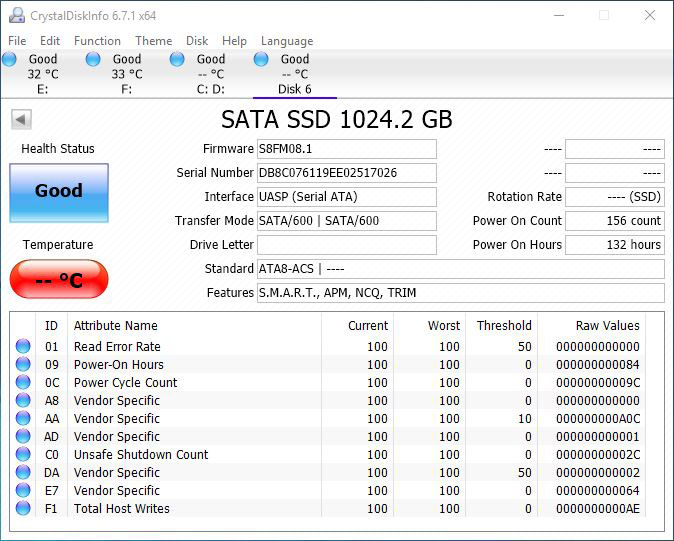
Task: Click the Total Host Writes status orb
Action: pyautogui.click(x=23, y=509)
